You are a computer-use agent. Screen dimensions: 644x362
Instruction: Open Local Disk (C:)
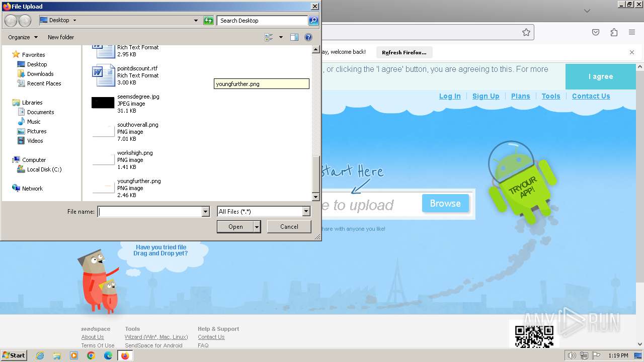click(x=44, y=169)
